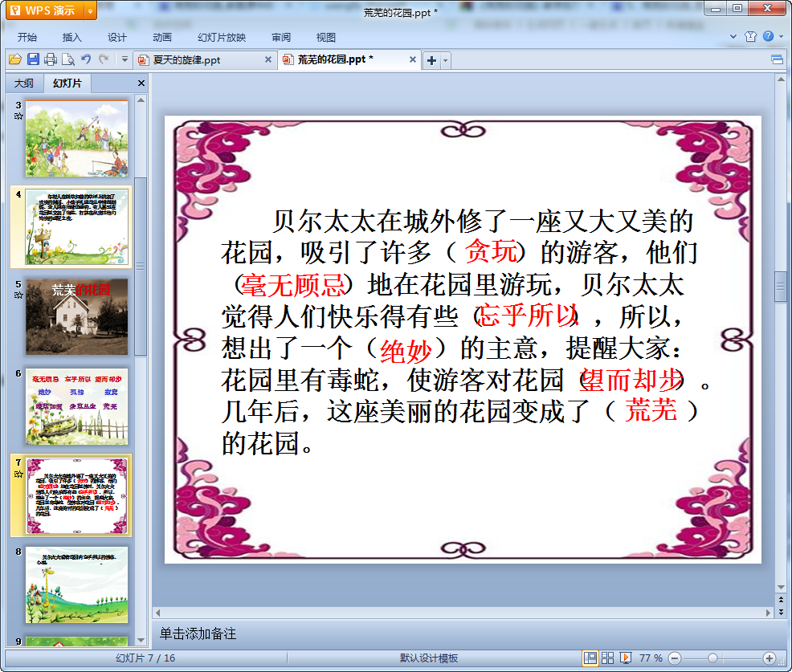Open the skin changer shirt icon
Image resolution: width=792 pixels, height=672 pixels.
click(750, 37)
